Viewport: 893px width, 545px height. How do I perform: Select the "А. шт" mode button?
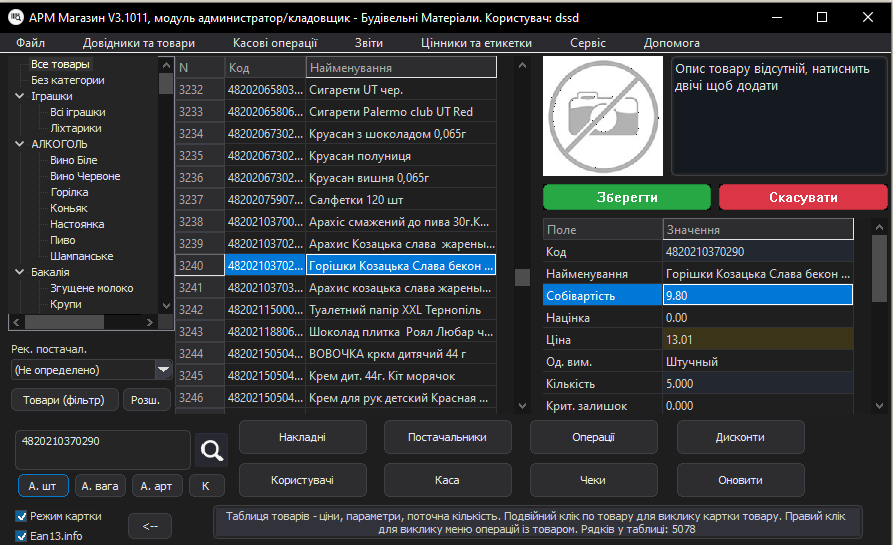(43, 486)
